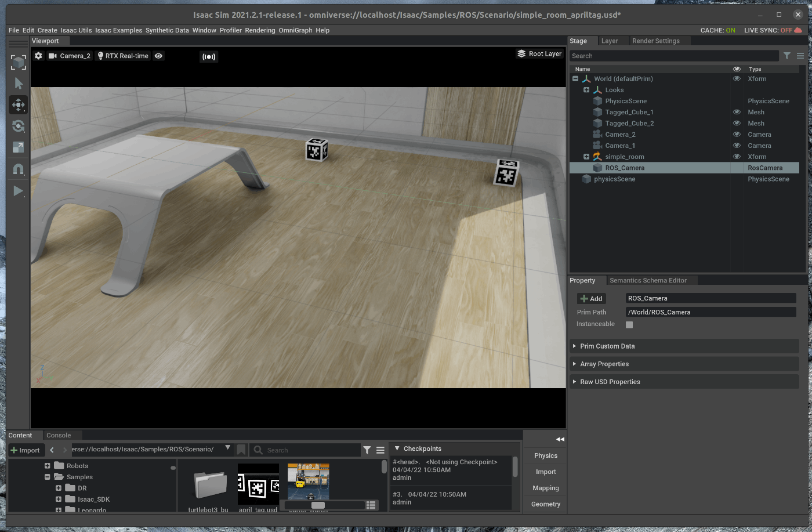
Task: Open viewport visibility eye menu
Action: coord(158,56)
